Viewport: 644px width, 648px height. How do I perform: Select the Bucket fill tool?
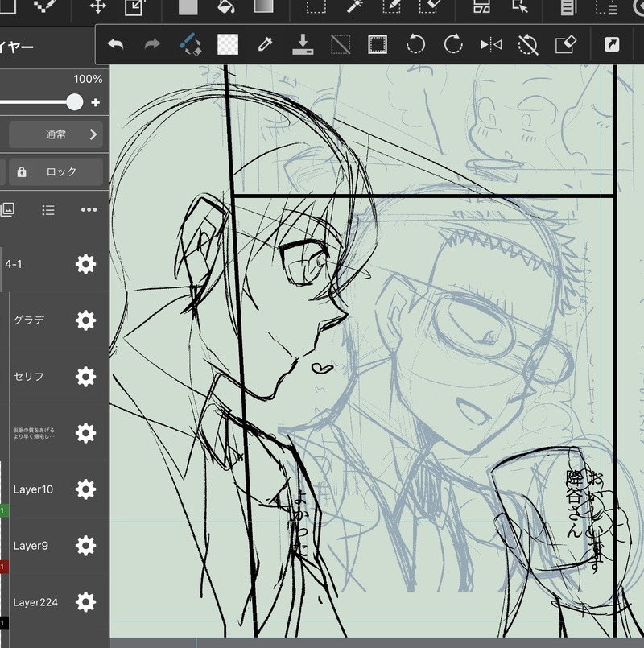[225, 6]
